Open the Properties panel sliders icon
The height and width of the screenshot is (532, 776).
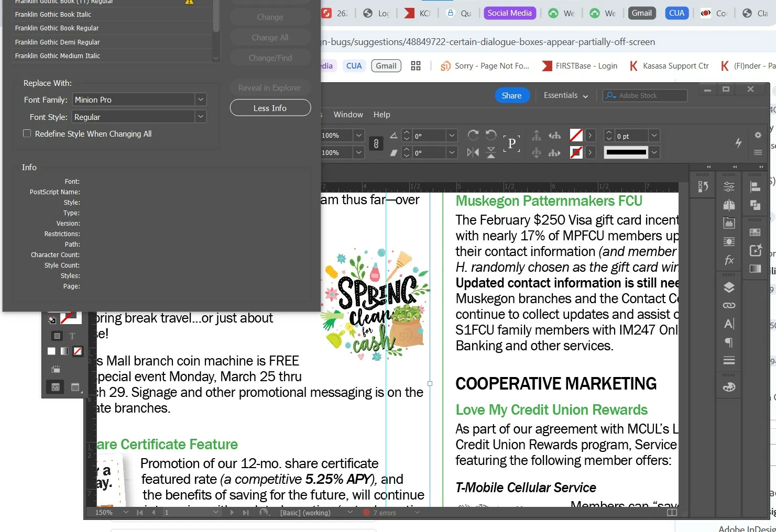[x=729, y=186]
